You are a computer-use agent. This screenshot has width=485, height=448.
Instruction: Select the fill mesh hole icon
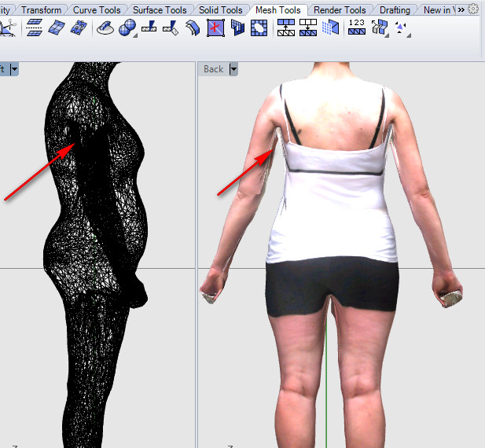coord(259,28)
